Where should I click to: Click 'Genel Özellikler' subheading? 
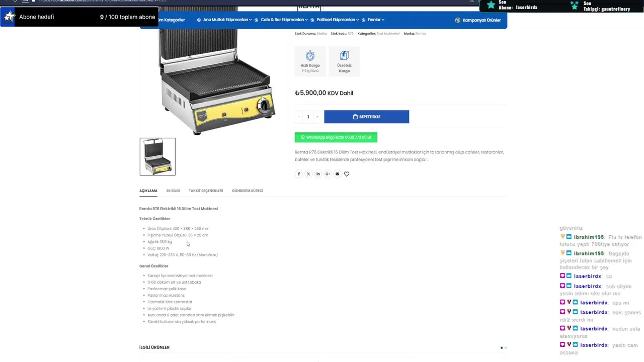click(154, 266)
